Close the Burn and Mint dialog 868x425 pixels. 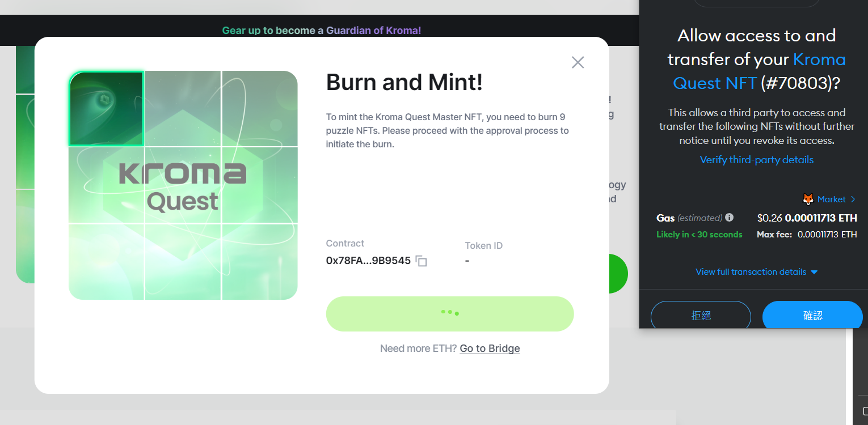tap(578, 62)
